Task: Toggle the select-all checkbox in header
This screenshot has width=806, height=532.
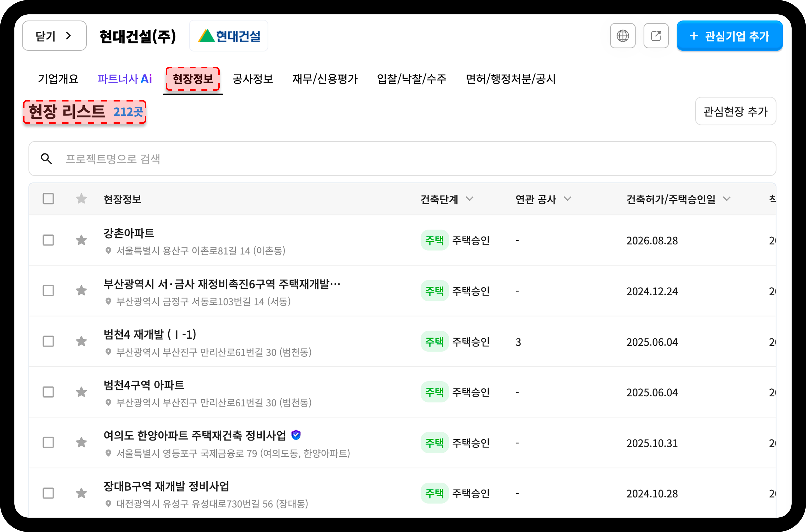Action: [48, 198]
